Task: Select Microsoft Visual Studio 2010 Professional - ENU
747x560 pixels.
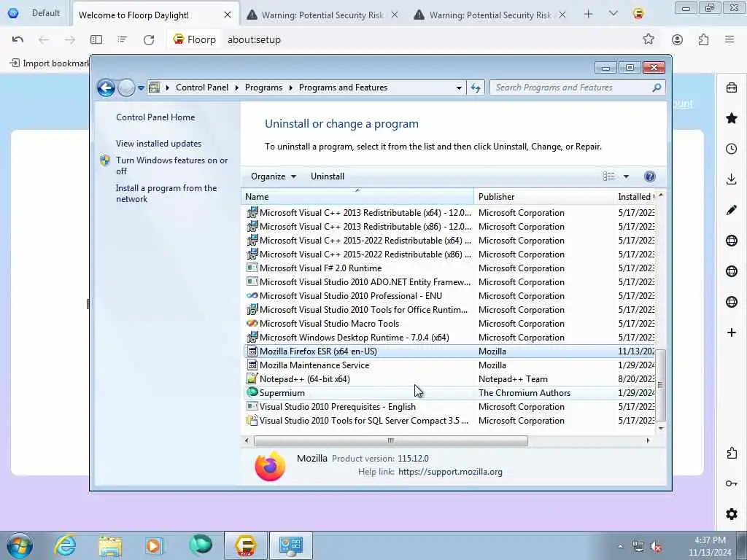Action: coord(450,296)
